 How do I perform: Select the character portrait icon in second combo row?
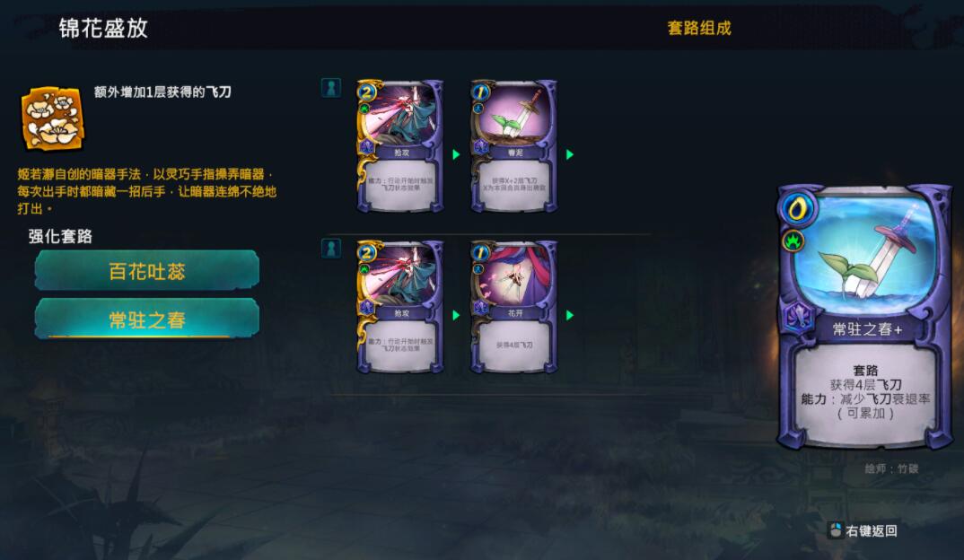click(x=331, y=249)
